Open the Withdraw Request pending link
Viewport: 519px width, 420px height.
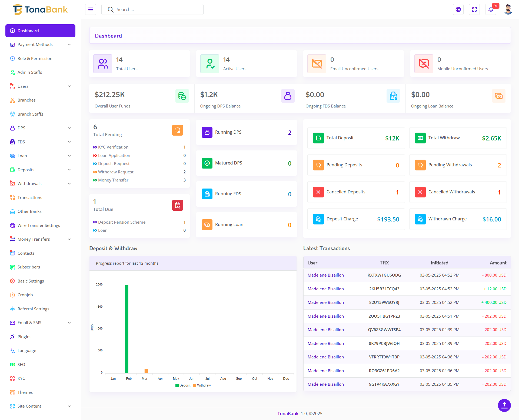[x=116, y=172]
